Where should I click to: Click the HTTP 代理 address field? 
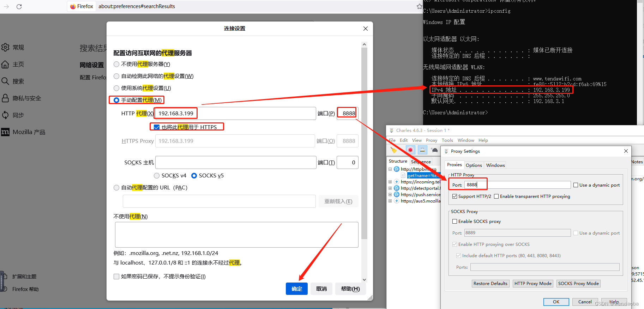coord(235,114)
